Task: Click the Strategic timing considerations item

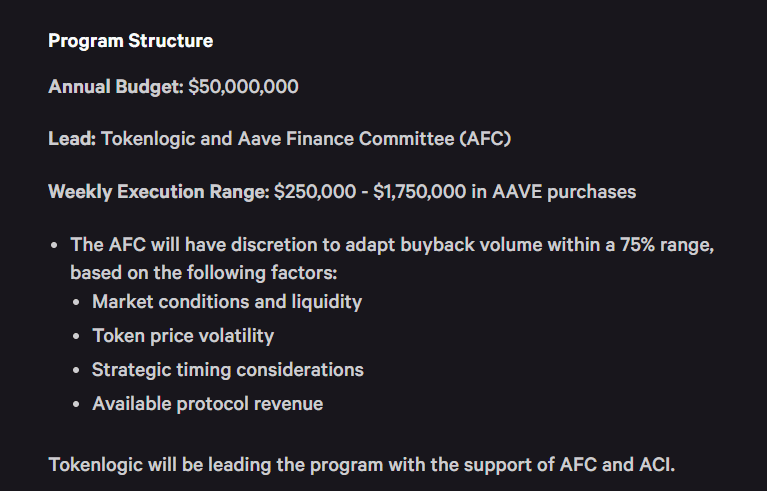Action: tap(228, 370)
